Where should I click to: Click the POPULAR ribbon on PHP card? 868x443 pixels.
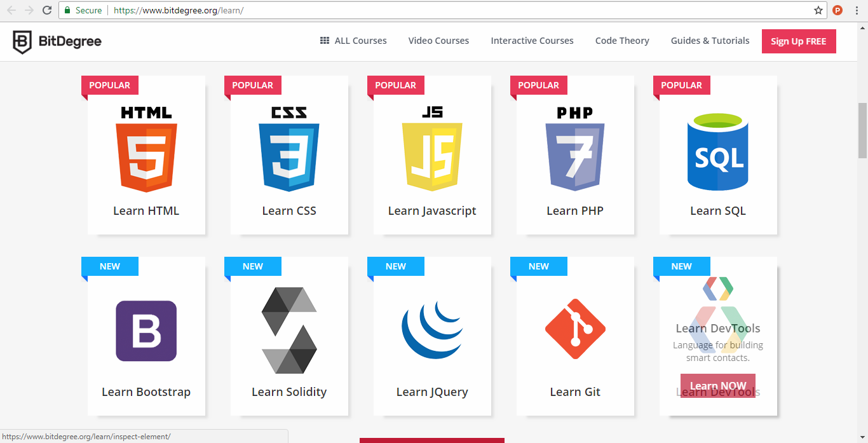coord(539,85)
